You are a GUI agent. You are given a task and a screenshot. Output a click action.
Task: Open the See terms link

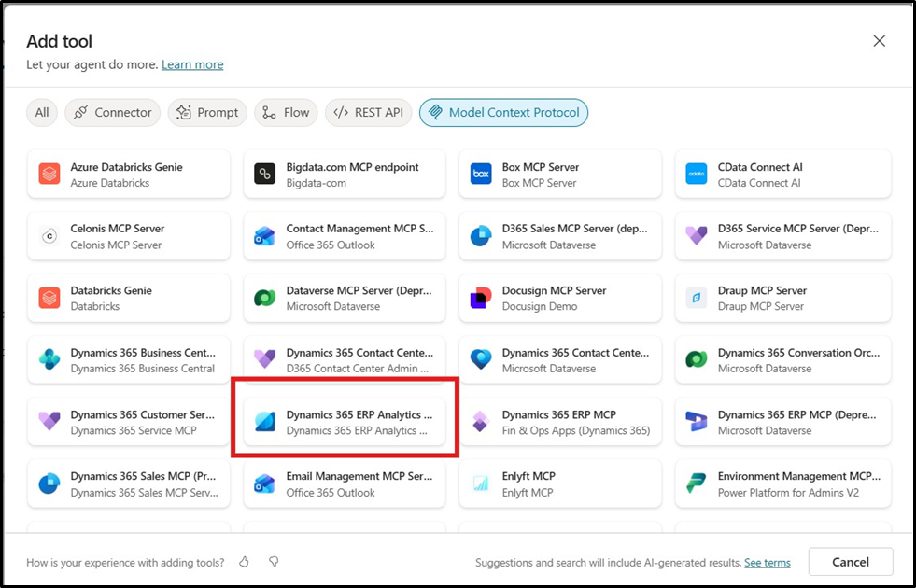coord(767,563)
